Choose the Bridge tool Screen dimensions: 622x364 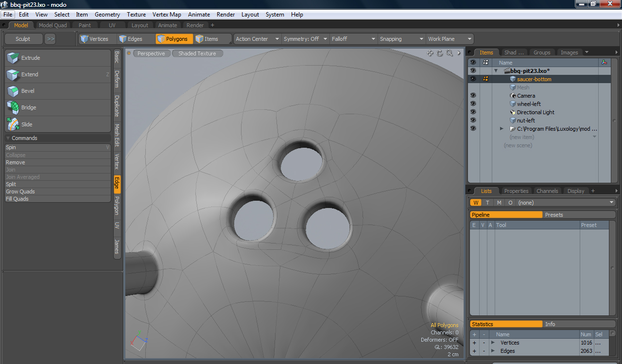(58, 107)
